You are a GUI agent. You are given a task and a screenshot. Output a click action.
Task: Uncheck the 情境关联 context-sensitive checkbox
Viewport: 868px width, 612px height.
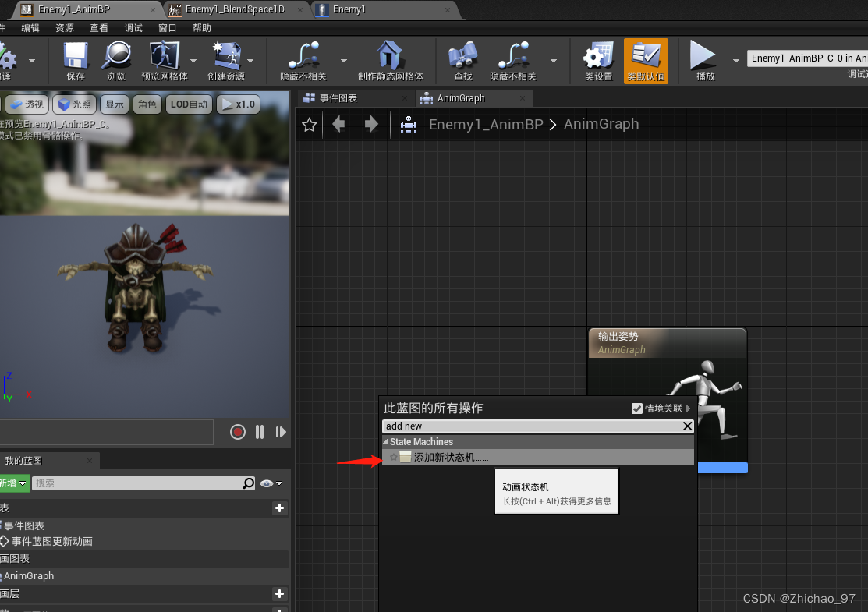click(x=638, y=408)
